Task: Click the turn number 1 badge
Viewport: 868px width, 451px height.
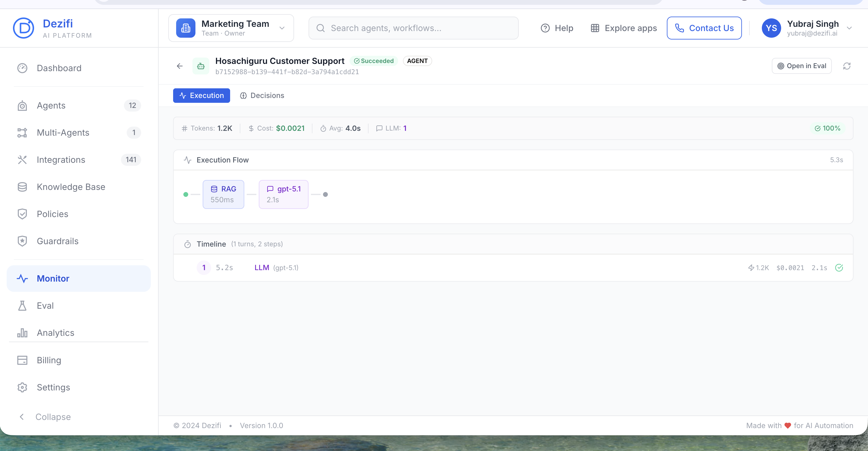Action: [204, 268]
